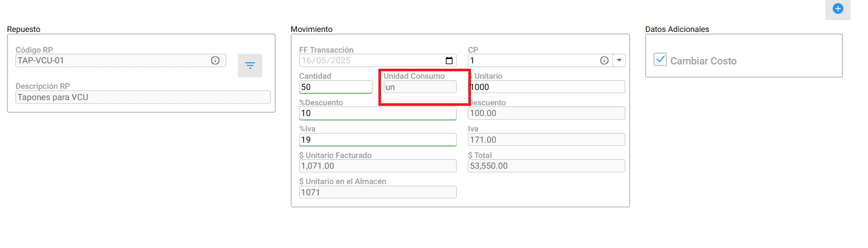The width and height of the screenshot is (868, 248).
Task: Click the $ Unitario Facturado field
Action: tap(378, 166)
